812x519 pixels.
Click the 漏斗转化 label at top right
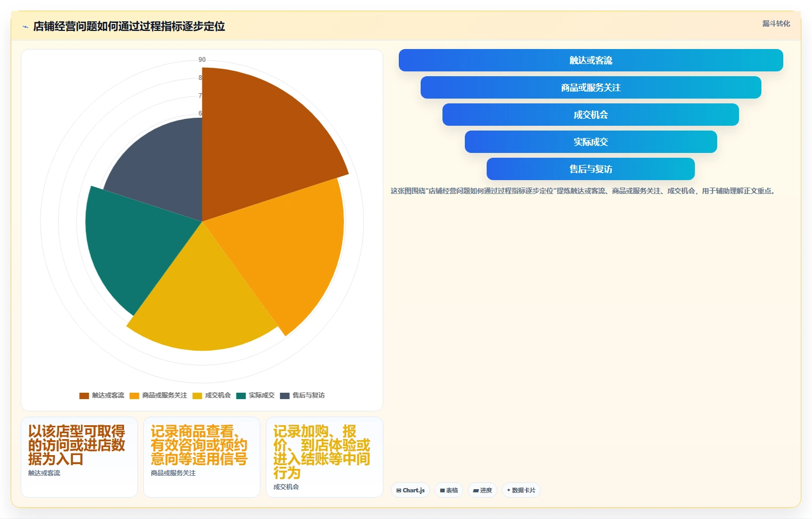776,23
